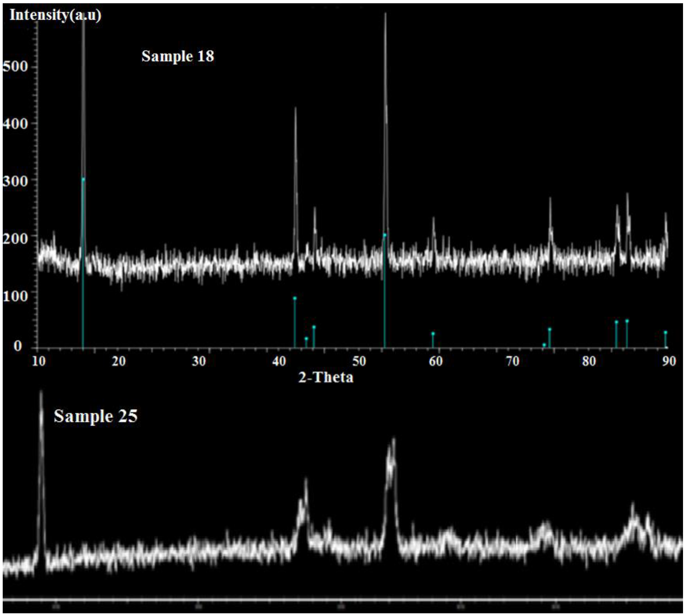This screenshot has height=616, width=686.
Task: Select the Sample 18 label
Action: (178, 56)
